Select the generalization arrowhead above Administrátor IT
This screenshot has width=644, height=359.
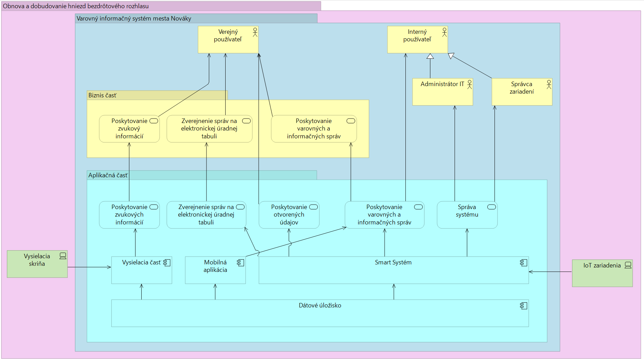[430, 56]
